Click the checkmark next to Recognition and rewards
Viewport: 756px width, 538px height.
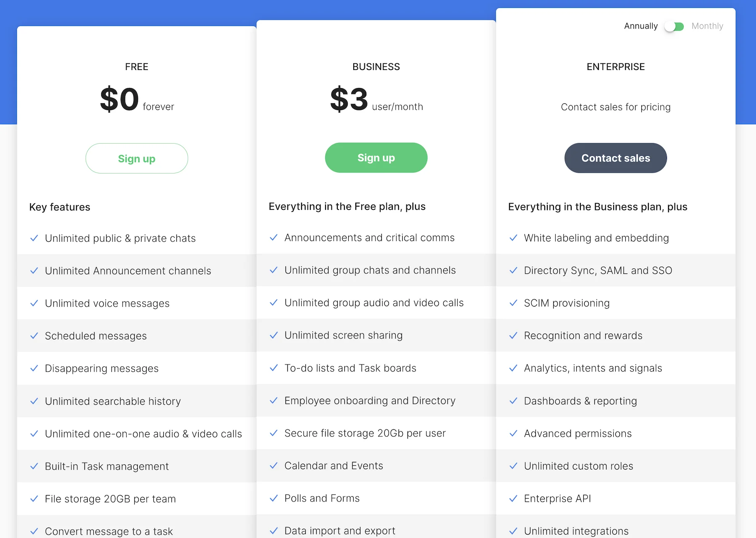513,336
